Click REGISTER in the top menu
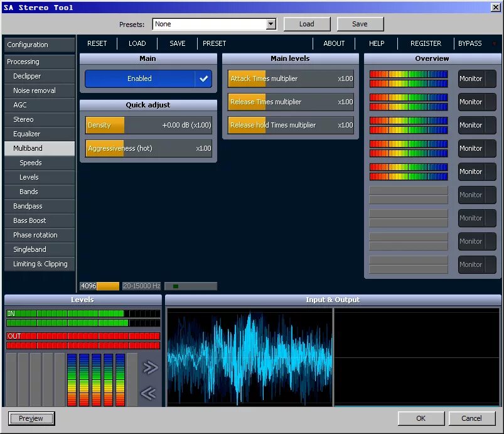This screenshot has width=504, height=434. pyautogui.click(x=426, y=43)
